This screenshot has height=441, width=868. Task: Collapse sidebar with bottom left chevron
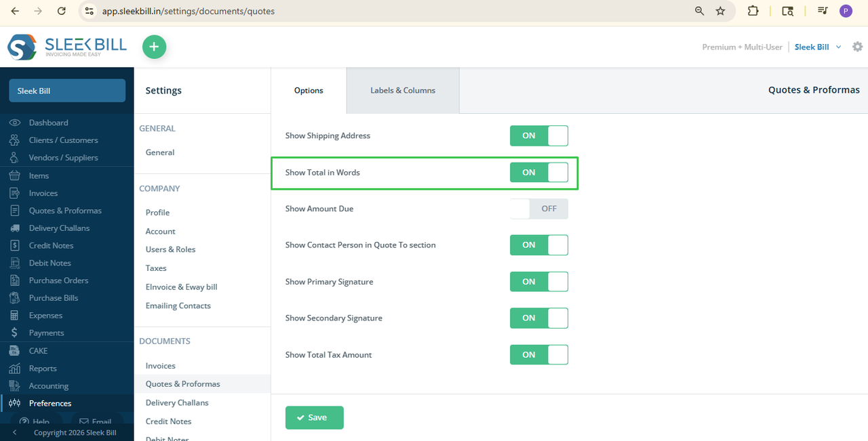[x=15, y=432]
